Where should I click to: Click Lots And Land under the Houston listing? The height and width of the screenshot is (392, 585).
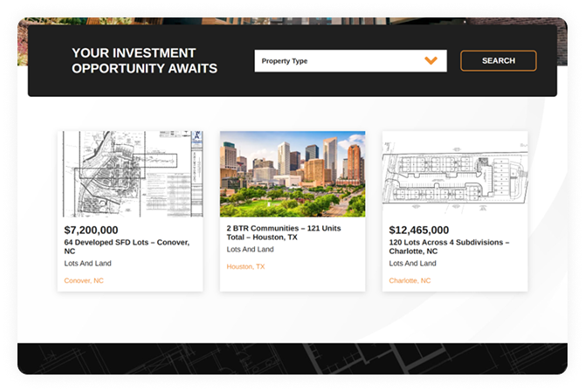(250, 249)
